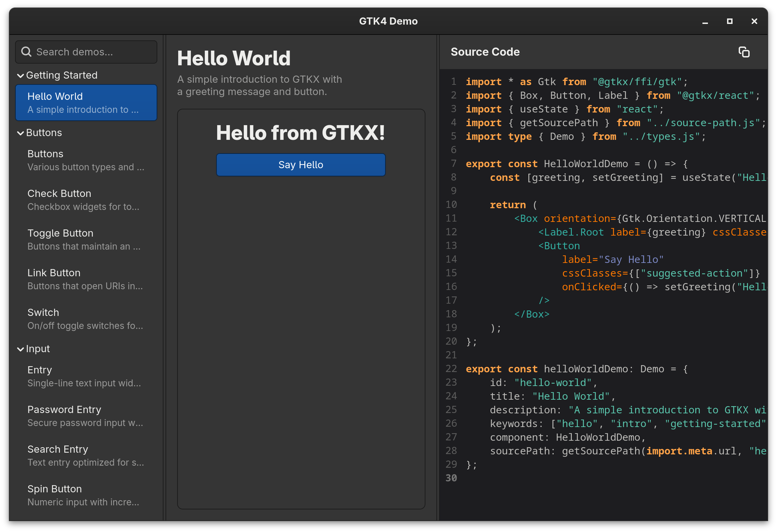The image size is (777, 532).
Task: Open the Buttons demo
Action: [86, 160]
